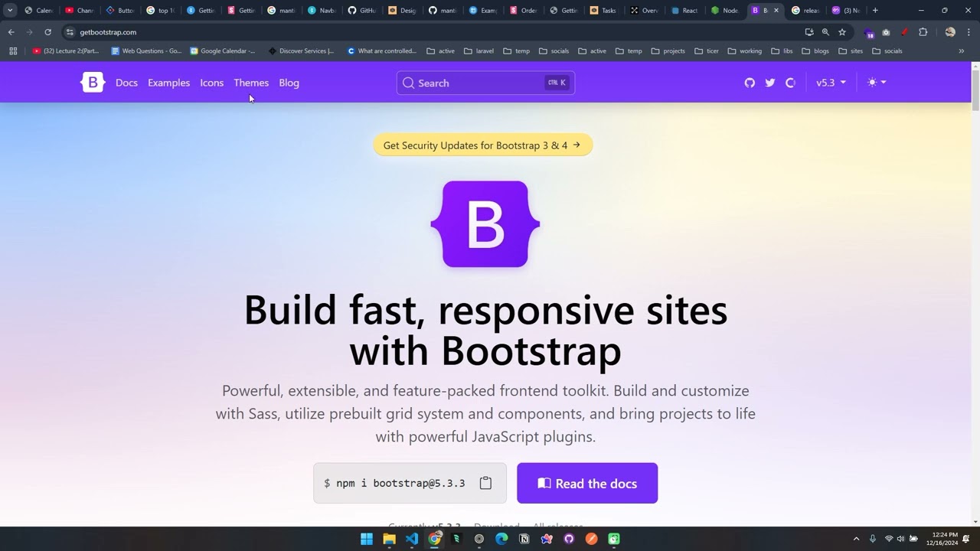Open the 'What are controlled...' bookmark
Screen dimensions: 980x551
click(x=381, y=51)
